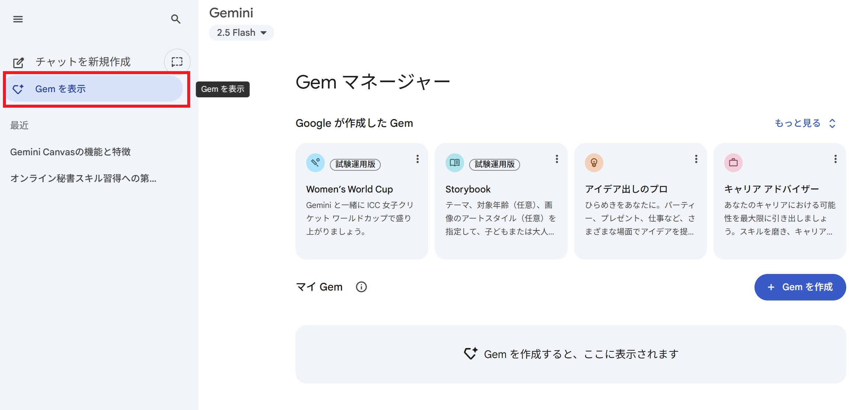The image size is (868, 410).
Task: Open recent chat オンライン秘書スキル習得への第...
Action: [x=83, y=178]
